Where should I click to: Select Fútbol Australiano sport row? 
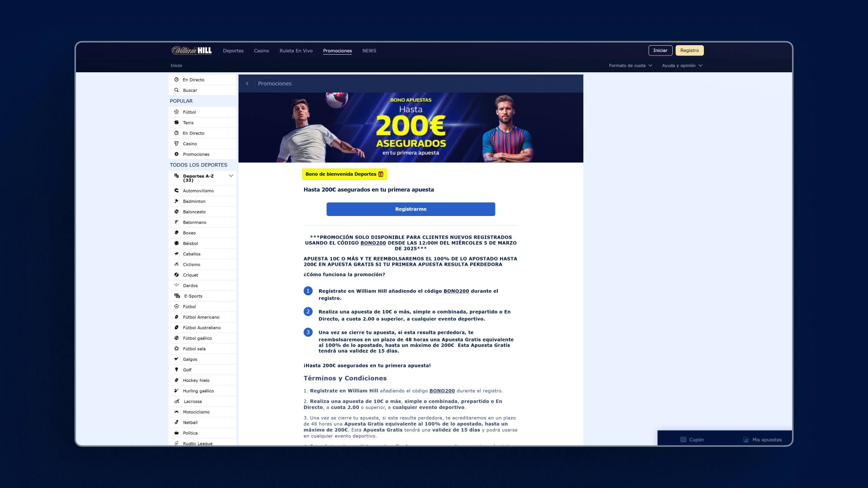pyautogui.click(x=203, y=328)
